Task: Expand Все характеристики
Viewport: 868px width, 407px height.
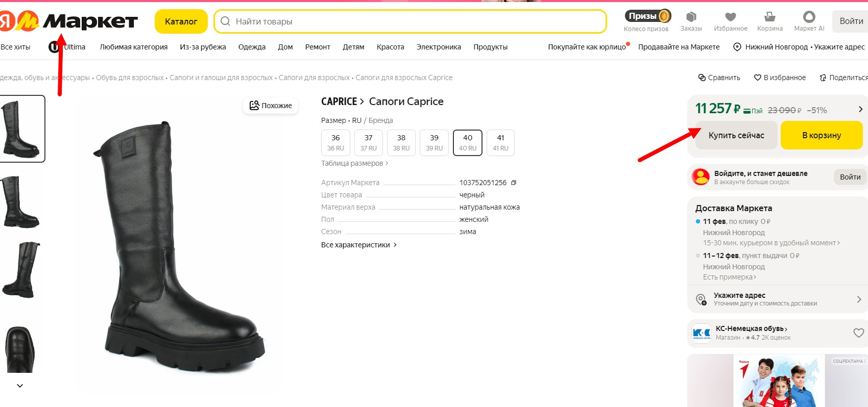Action: (x=359, y=245)
